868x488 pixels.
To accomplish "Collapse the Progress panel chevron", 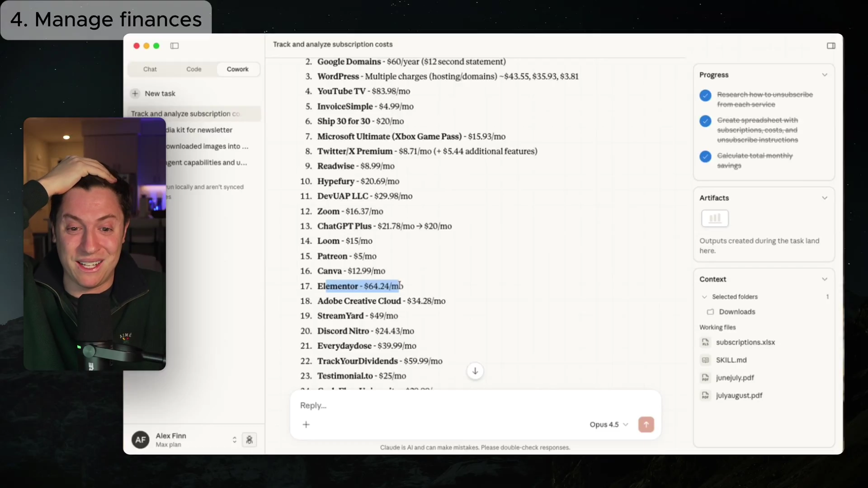I will (825, 75).
